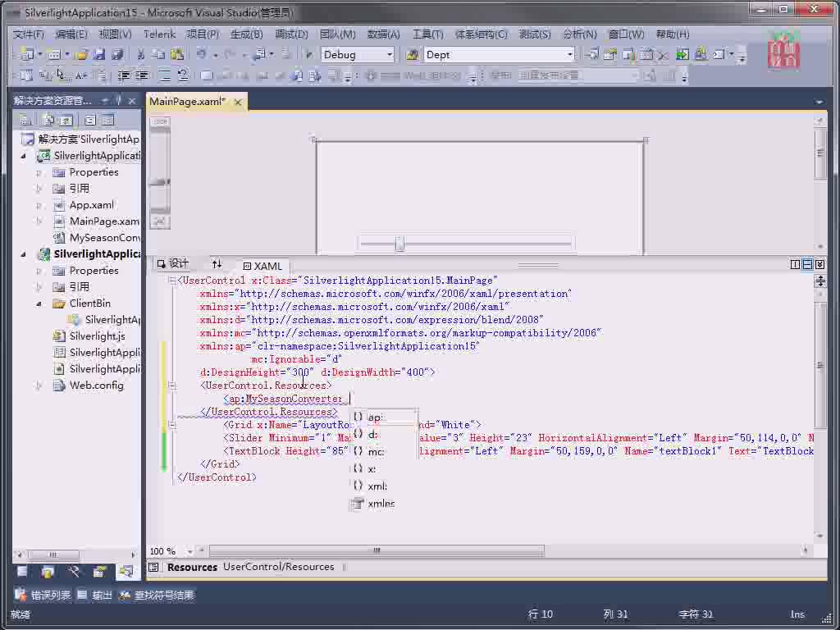
Task: Select ap: in the IntelliSense list
Action: click(x=384, y=417)
